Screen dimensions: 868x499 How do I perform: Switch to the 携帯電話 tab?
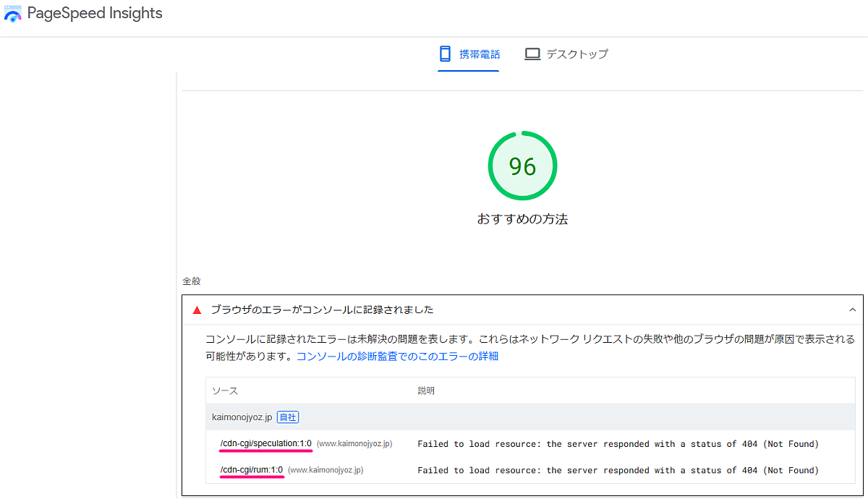tap(469, 54)
